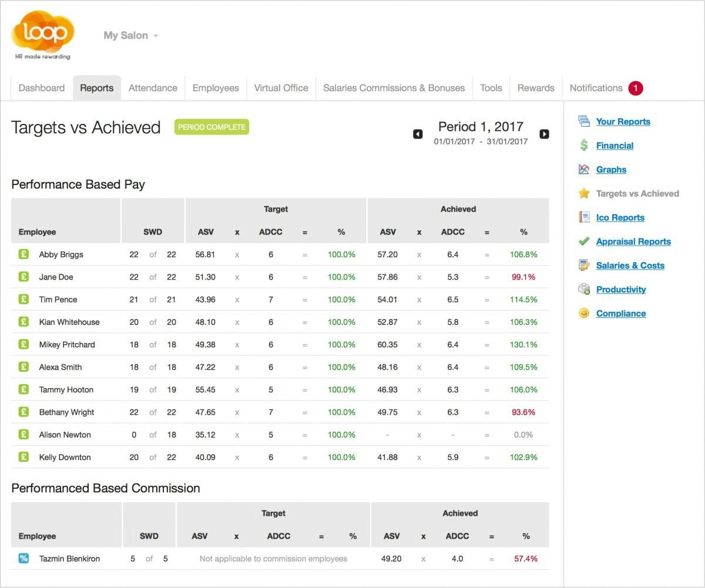Click the Salaries & Costs icon

pyautogui.click(x=583, y=266)
